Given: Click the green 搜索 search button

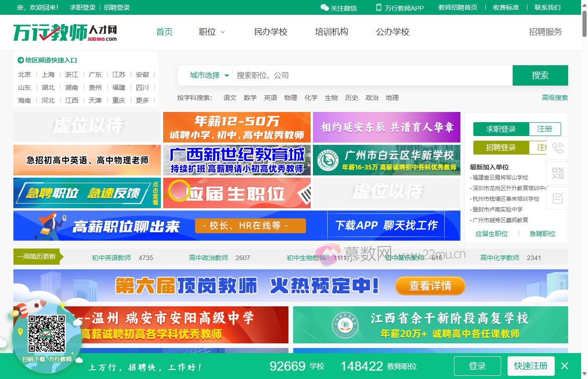Looking at the screenshot, I should [540, 75].
